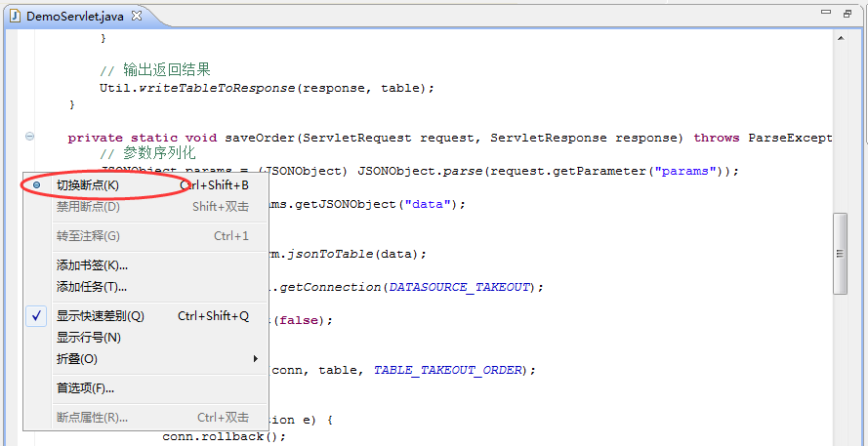The height and width of the screenshot is (446, 868).
Task: Choose 添加书签(K)... add bookmark entry
Action: [146, 265]
